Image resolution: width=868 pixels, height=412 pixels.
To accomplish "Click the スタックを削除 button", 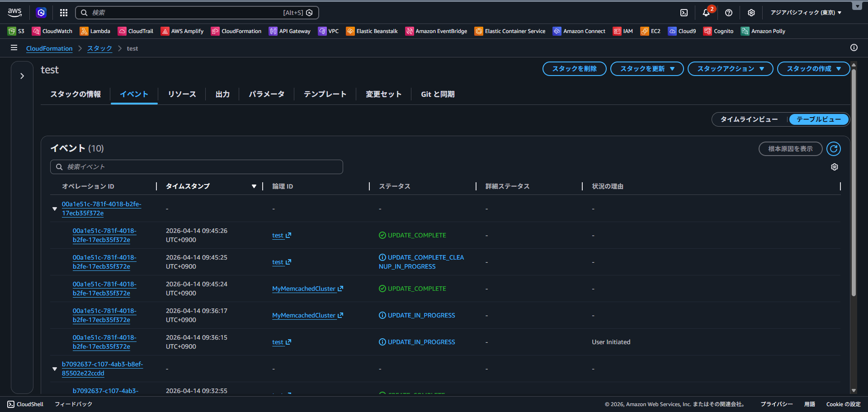I will point(574,69).
